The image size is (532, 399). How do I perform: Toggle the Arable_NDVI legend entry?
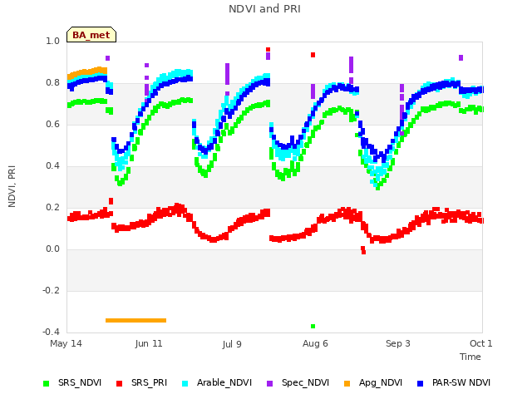(217, 383)
